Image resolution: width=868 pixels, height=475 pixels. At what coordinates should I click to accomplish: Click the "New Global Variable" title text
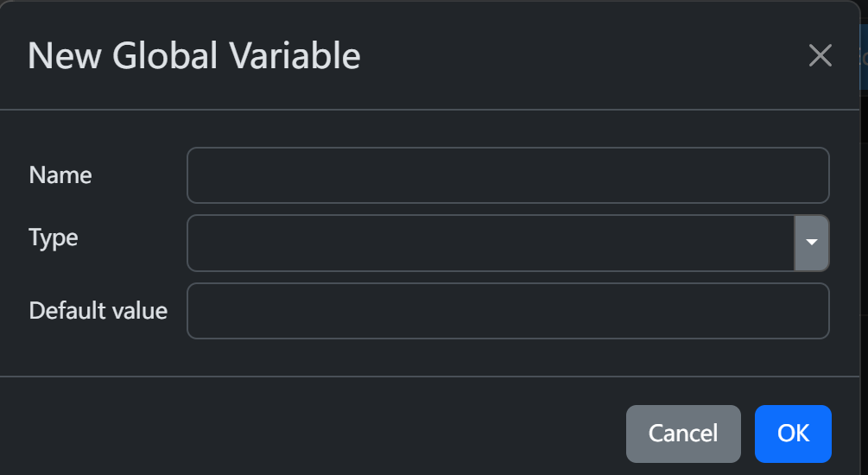click(x=194, y=56)
